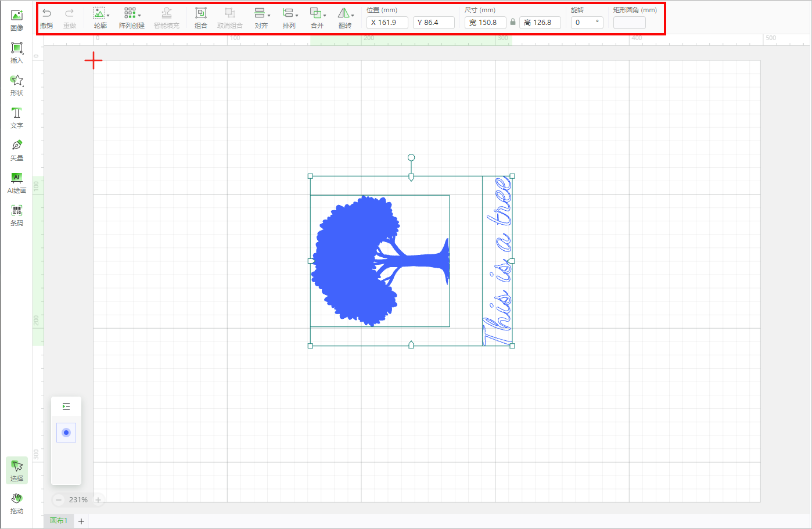Image resolution: width=812 pixels, height=529 pixels.
Task: Toggle the blue layer indicator in panel
Action: [66, 433]
